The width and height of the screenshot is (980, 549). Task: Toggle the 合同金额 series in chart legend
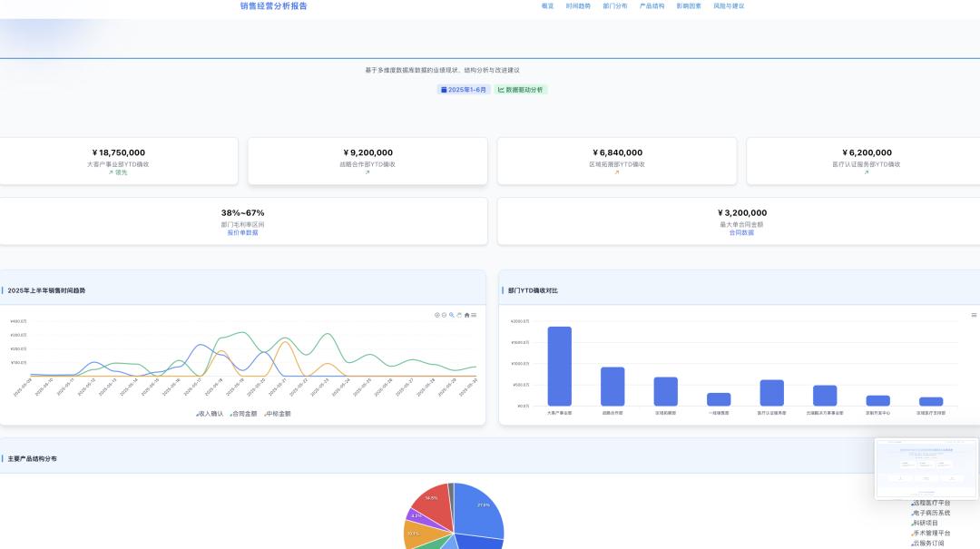click(243, 414)
